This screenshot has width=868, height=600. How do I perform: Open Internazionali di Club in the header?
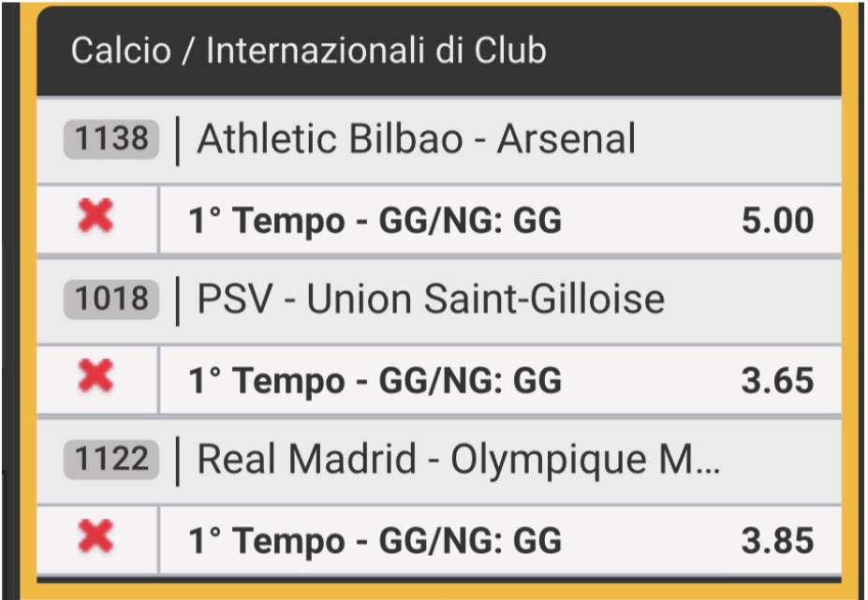[375, 51]
